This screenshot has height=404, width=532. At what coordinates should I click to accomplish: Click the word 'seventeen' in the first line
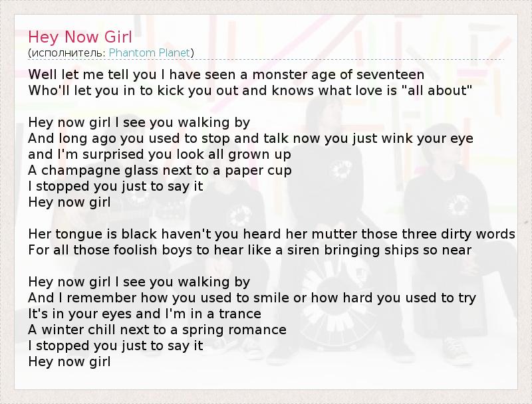point(391,74)
